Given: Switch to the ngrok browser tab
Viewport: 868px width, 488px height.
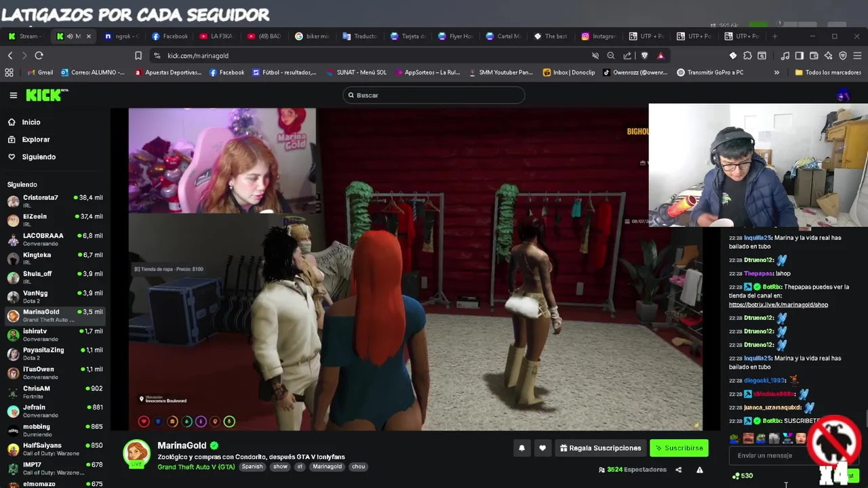Looking at the screenshot, I should click(122, 36).
